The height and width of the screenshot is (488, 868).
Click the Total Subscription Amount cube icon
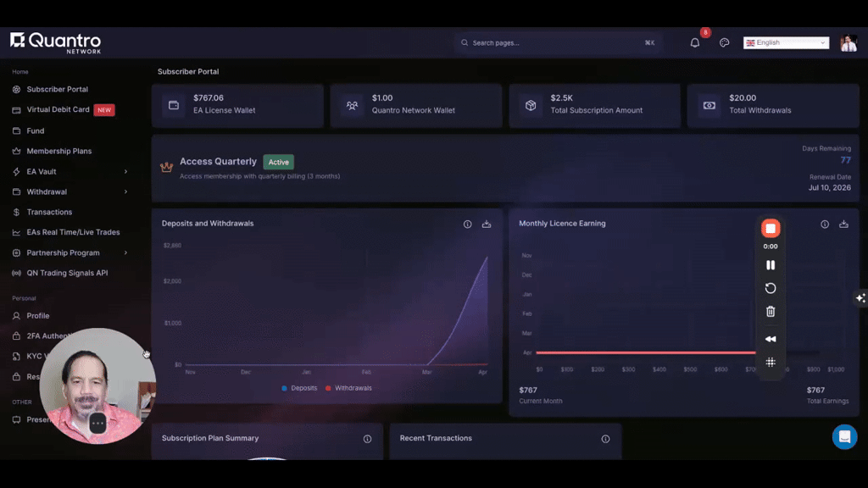pyautogui.click(x=531, y=105)
